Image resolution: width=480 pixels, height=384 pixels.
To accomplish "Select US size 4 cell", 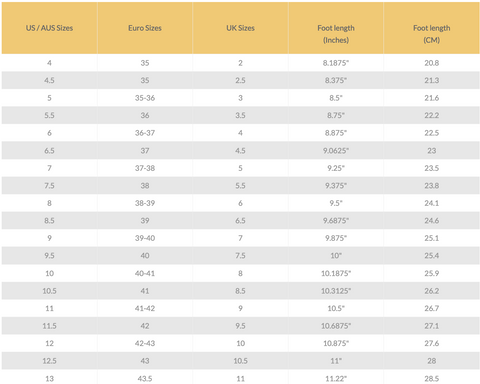I will (49, 63).
